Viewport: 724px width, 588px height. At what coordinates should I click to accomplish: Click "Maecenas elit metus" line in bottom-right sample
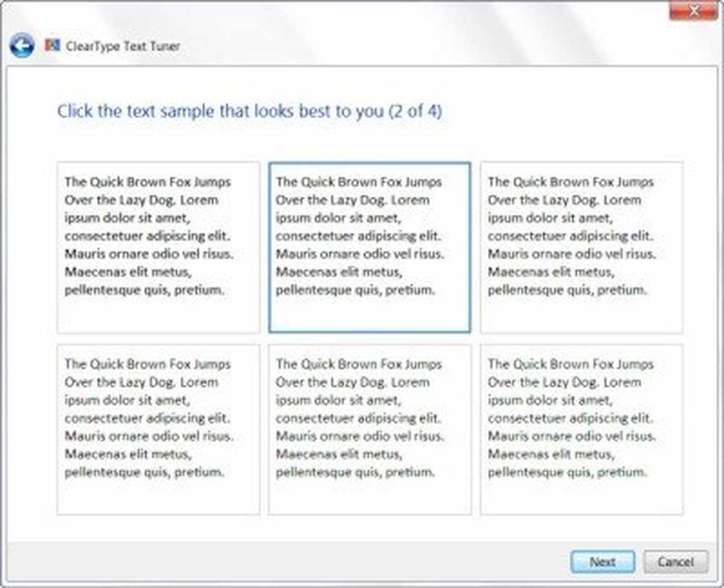pos(551,454)
